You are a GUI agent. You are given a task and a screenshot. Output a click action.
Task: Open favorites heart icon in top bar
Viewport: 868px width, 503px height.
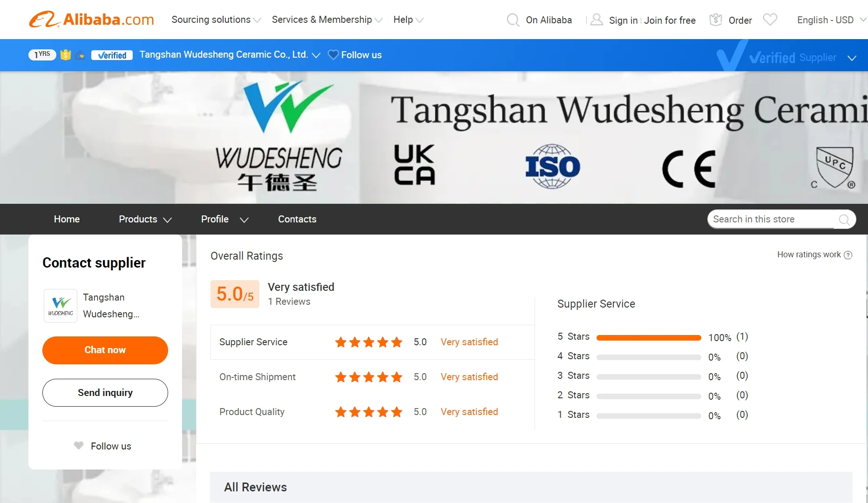click(x=770, y=20)
